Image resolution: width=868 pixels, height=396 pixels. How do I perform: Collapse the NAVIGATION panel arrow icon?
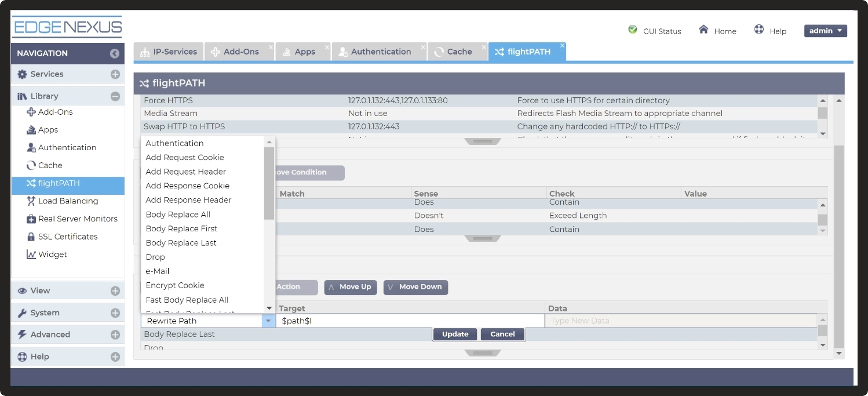pyautogui.click(x=115, y=53)
